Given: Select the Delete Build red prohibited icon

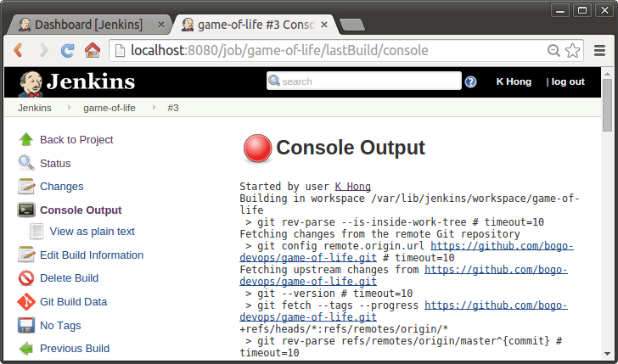Looking at the screenshot, I should coord(26,278).
